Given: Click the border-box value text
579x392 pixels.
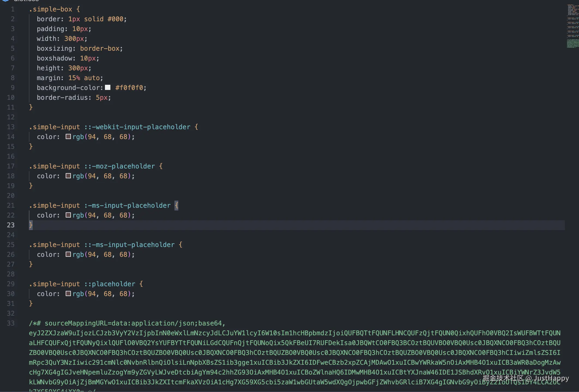Looking at the screenshot, I should (99, 49).
